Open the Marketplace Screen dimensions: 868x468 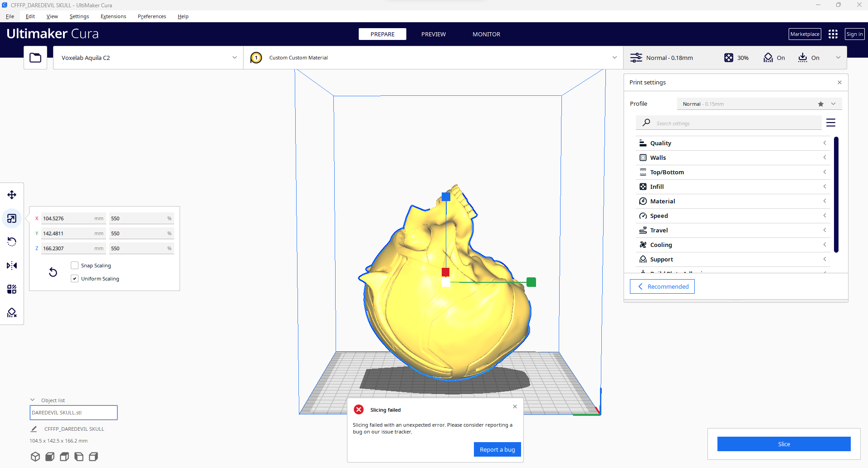tap(805, 34)
